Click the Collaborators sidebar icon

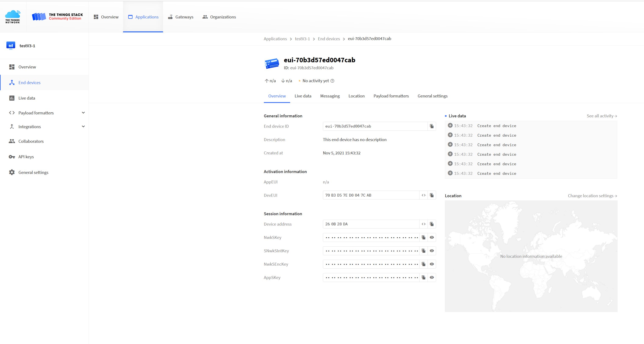pyautogui.click(x=11, y=141)
